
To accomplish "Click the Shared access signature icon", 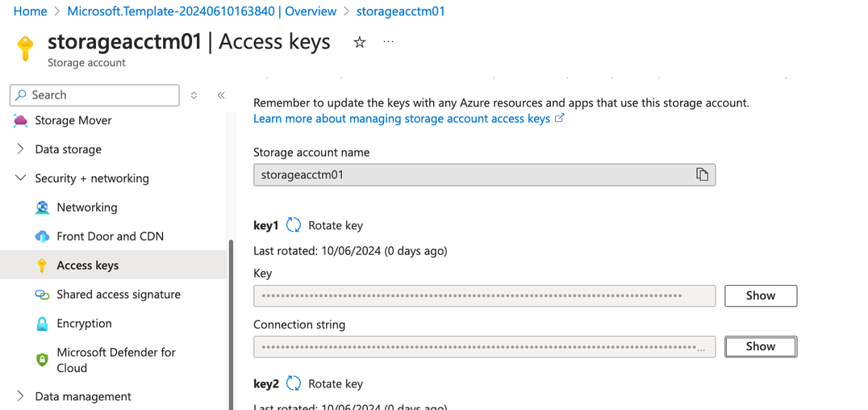I will tap(42, 295).
